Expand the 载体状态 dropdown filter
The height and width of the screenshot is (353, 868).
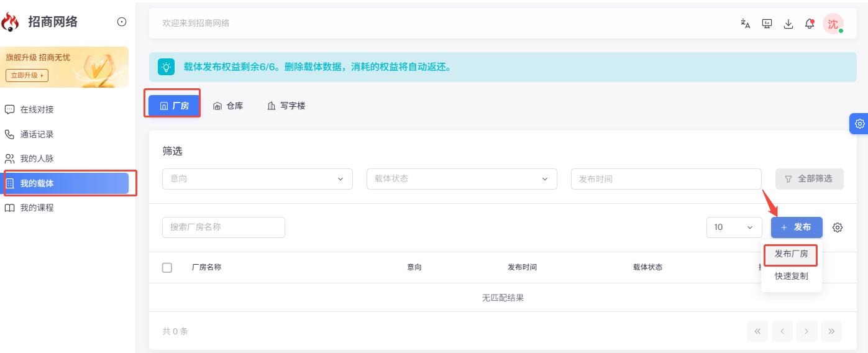pyautogui.click(x=462, y=179)
